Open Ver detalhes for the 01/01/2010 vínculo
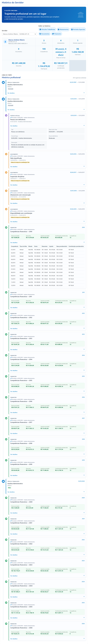This screenshot has height=644, width=88. click(x=11, y=110)
